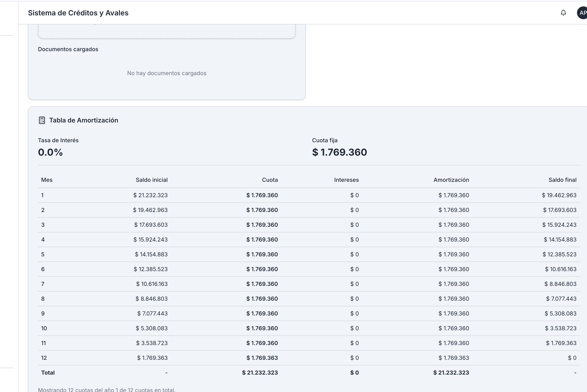Select the Saldo final column header

562,180
